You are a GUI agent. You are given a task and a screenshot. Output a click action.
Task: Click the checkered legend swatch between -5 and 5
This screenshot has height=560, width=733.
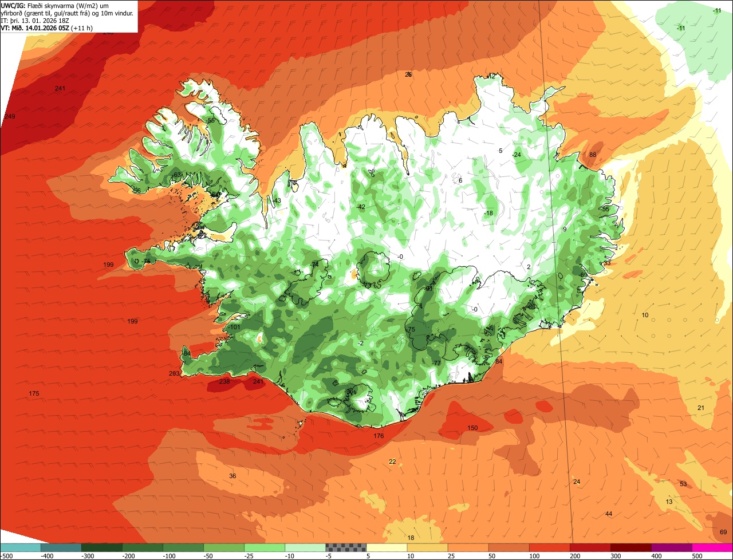tap(346, 547)
